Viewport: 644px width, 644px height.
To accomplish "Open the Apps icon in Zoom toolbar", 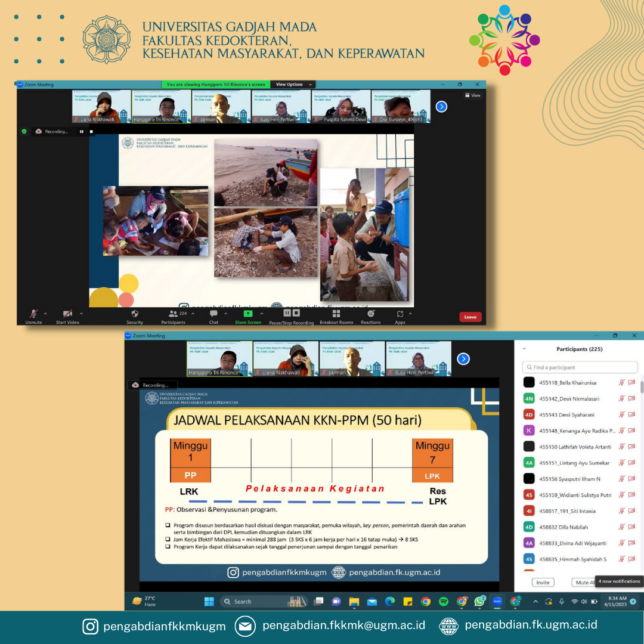I will click(x=400, y=314).
